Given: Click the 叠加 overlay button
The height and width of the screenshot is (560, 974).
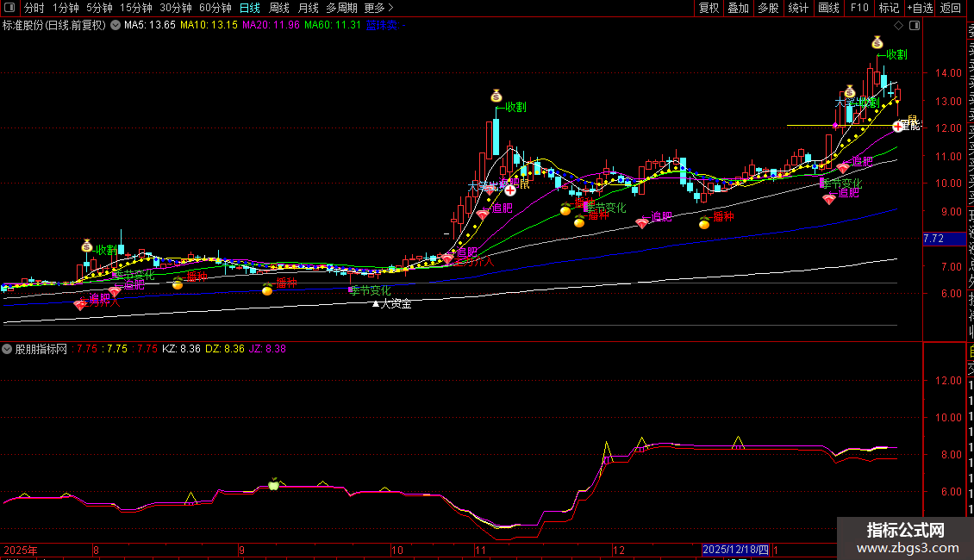Looking at the screenshot, I should click(x=739, y=8).
